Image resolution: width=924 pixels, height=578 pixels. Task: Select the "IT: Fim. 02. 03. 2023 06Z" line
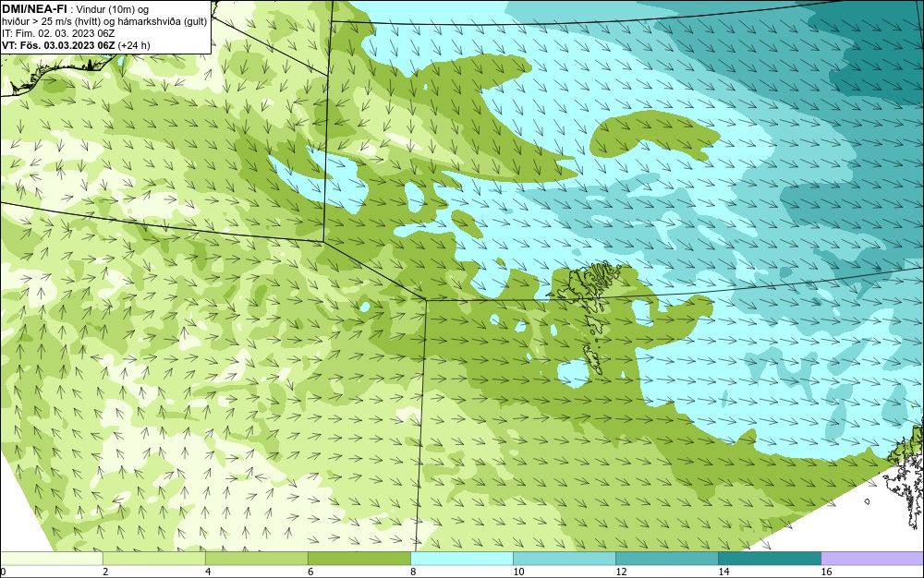pos(58,33)
